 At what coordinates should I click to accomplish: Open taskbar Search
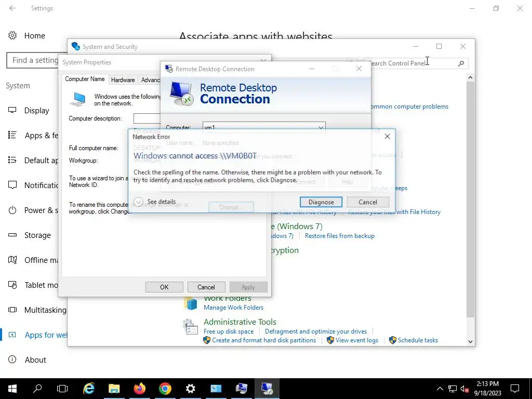(37, 389)
